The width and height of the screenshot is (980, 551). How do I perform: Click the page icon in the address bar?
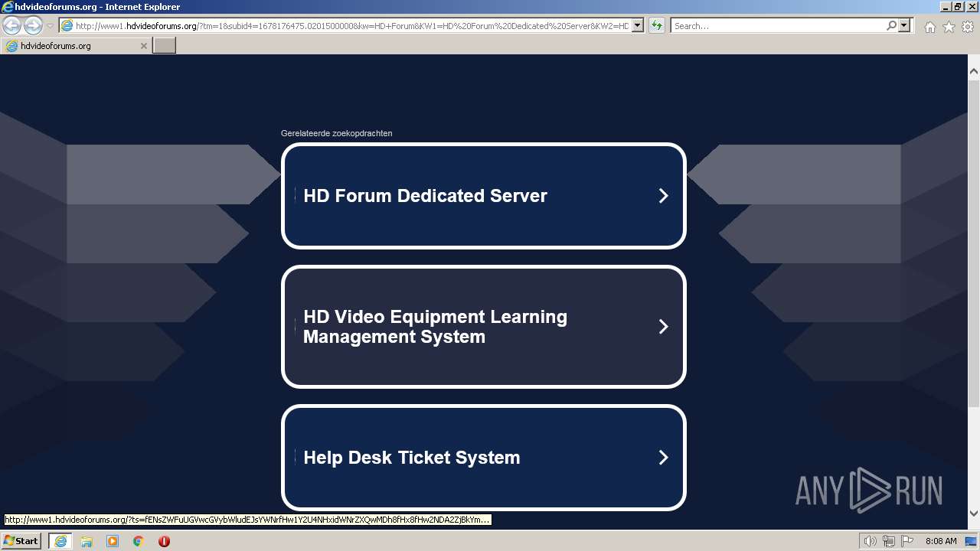pos(67,26)
